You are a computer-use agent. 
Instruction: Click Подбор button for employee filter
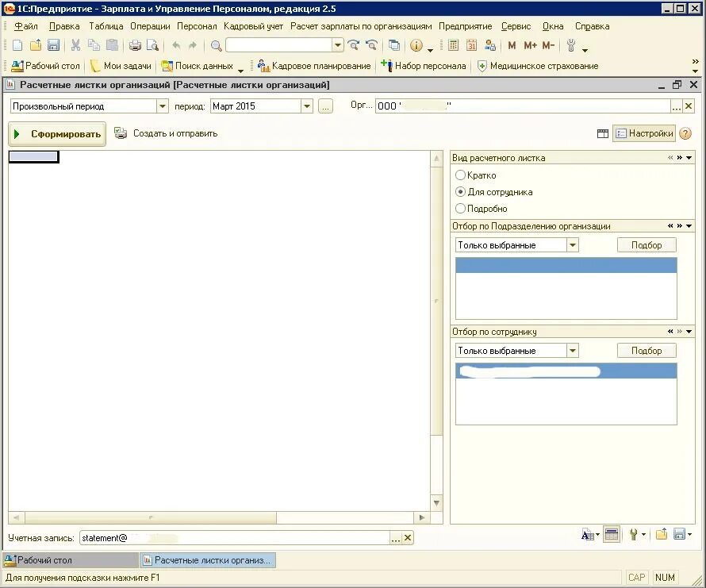coord(647,351)
